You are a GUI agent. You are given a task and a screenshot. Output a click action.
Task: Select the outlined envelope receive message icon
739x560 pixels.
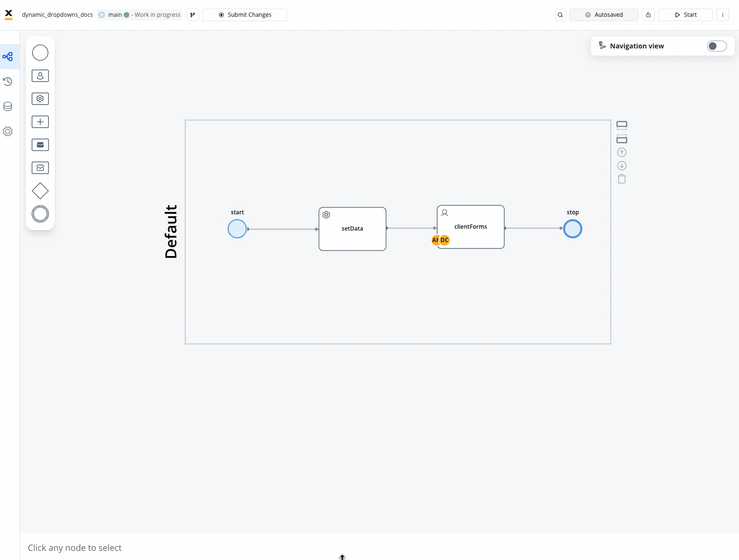click(x=40, y=168)
